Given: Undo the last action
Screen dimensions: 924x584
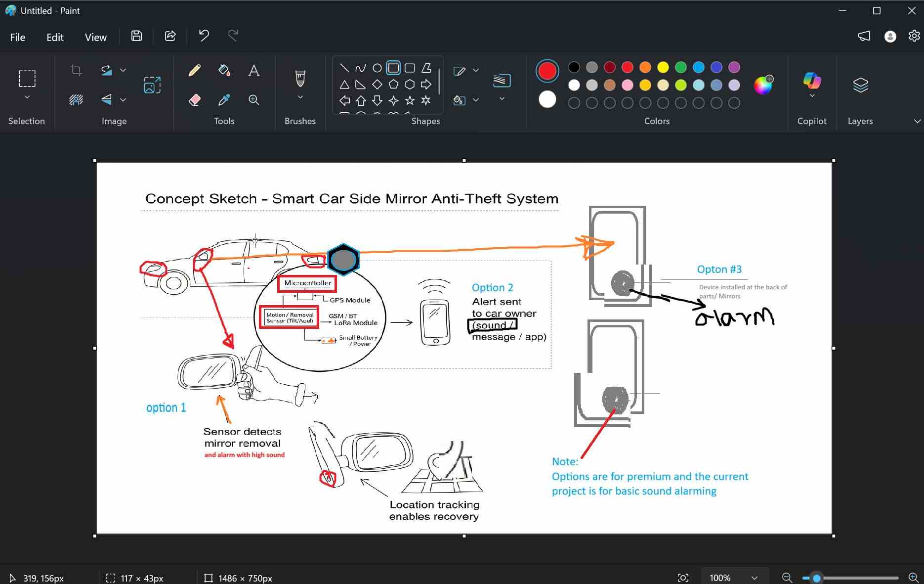Looking at the screenshot, I should (x=204, y=36).
